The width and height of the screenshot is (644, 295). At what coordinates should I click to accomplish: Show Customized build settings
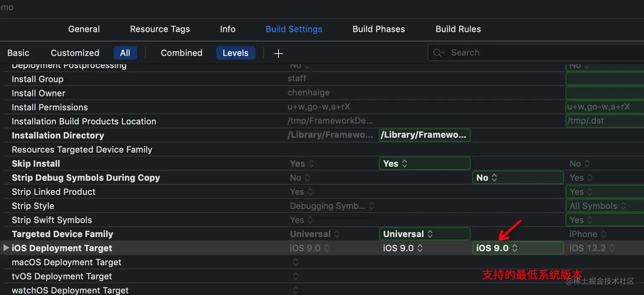[x=75, y=53]
